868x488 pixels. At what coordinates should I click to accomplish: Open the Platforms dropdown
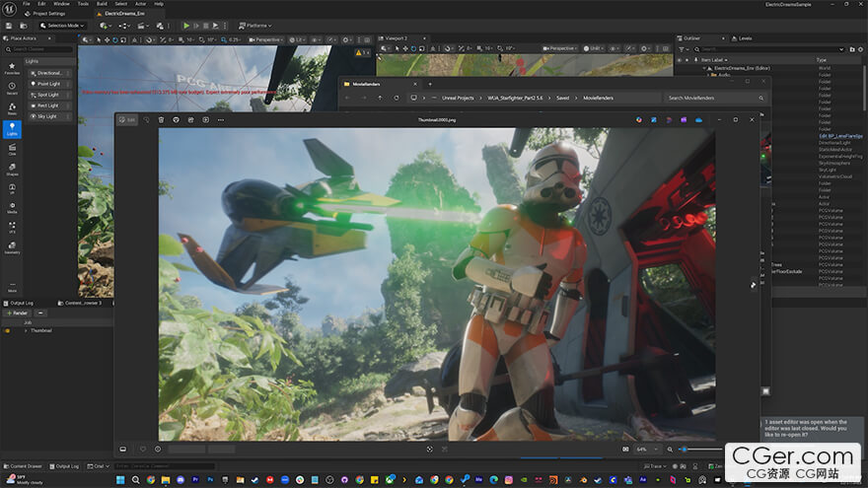click(255, 26)
